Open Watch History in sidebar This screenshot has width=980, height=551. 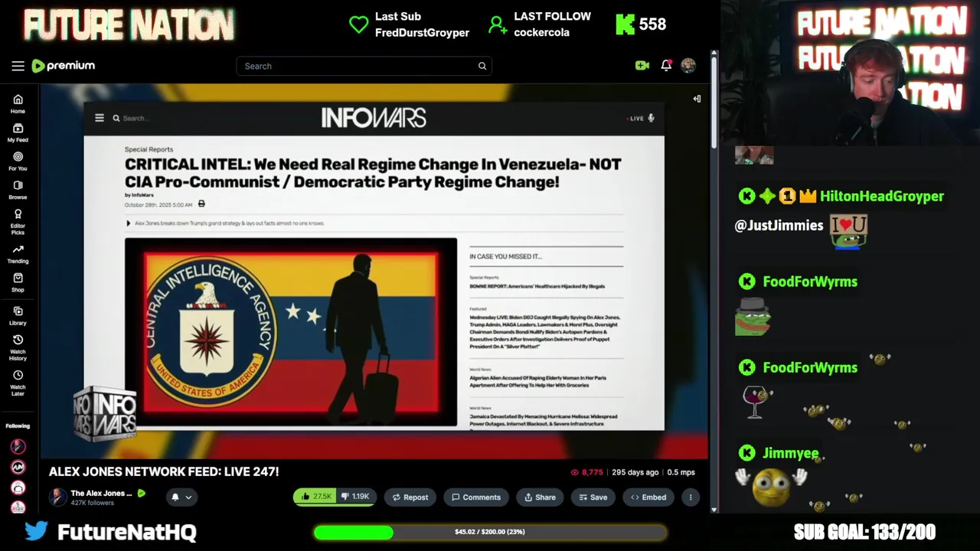(18, 347)
